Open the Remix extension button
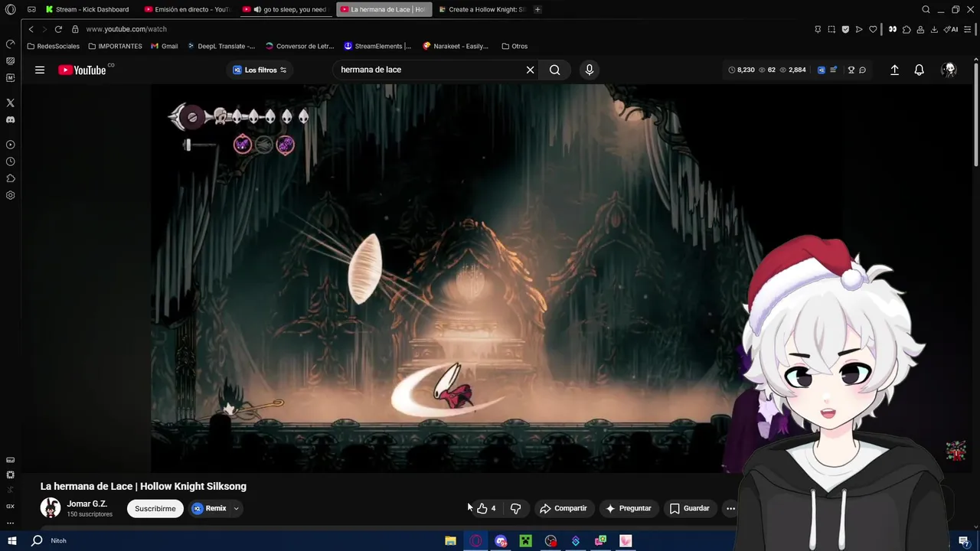Image resolution: width=980 pixels, height=551 pixels. click(x=210, y=508)
